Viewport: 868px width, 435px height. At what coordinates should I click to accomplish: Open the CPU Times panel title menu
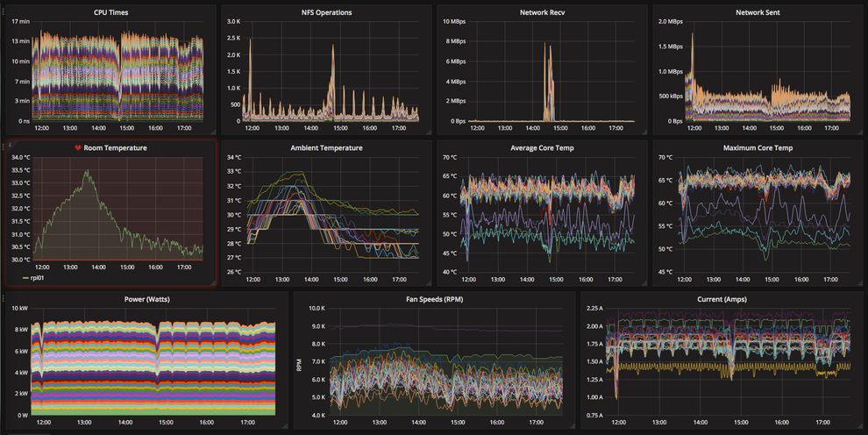[x=110, y=13]
